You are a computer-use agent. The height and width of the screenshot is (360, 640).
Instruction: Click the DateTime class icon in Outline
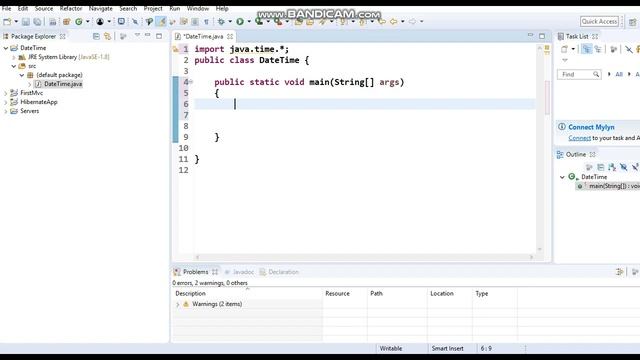coord(573,177)
